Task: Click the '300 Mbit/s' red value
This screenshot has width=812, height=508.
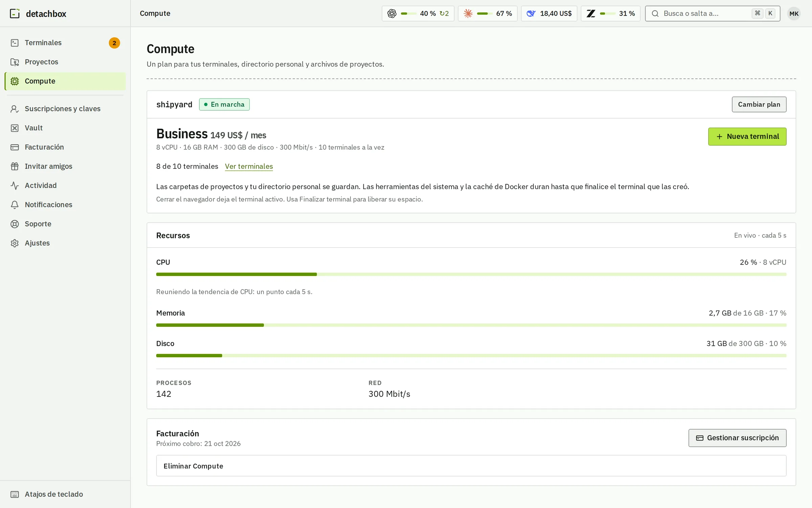Action: [x=389, y=394]
